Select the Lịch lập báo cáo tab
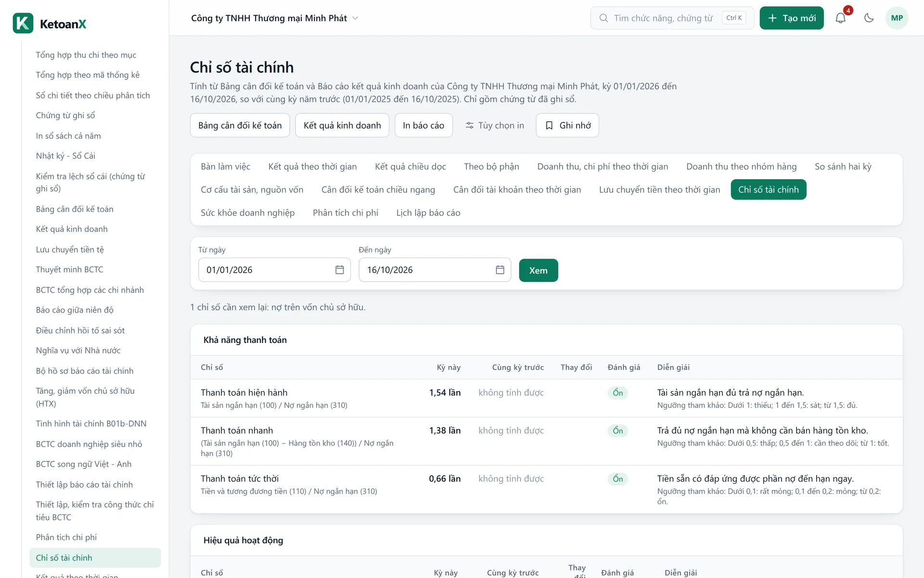Screen dimensions: 924x578 [428, 213]
